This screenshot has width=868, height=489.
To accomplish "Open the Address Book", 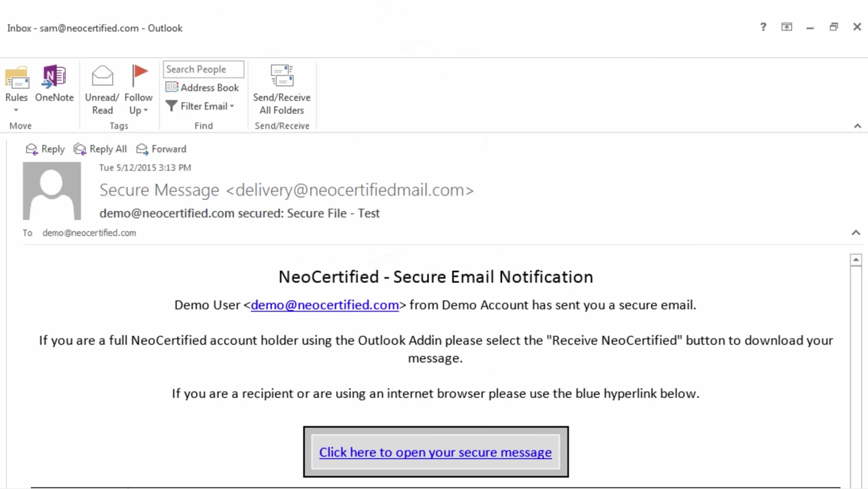I will click(x=202, y=88).
